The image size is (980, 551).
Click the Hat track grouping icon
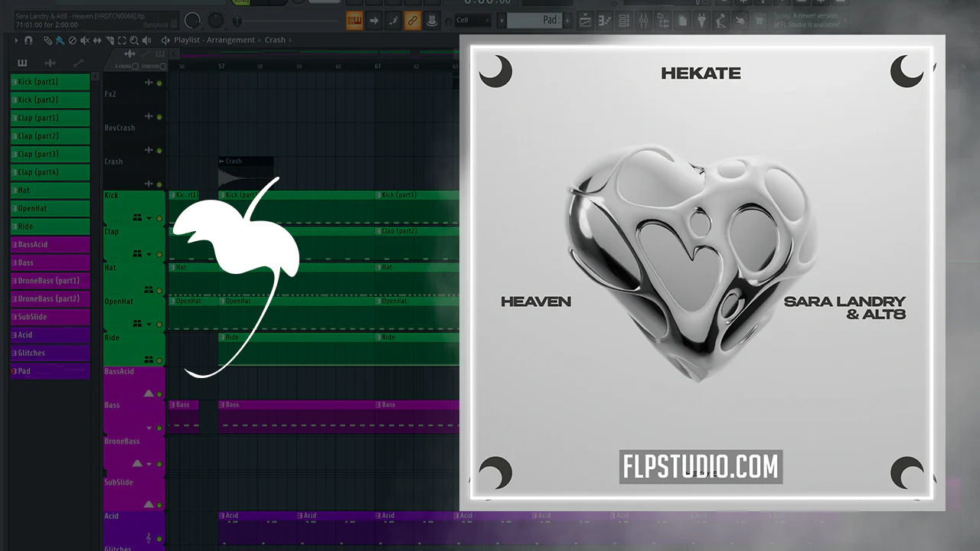point(149,289)
